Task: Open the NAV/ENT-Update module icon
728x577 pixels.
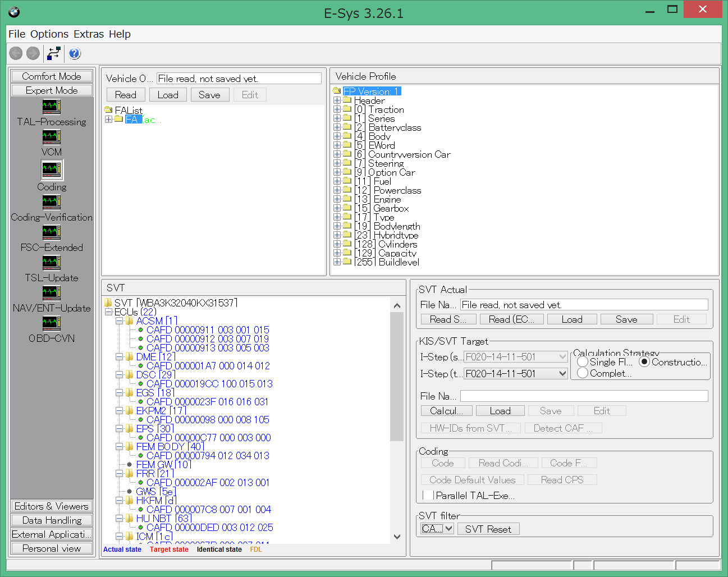Action: 52,292
